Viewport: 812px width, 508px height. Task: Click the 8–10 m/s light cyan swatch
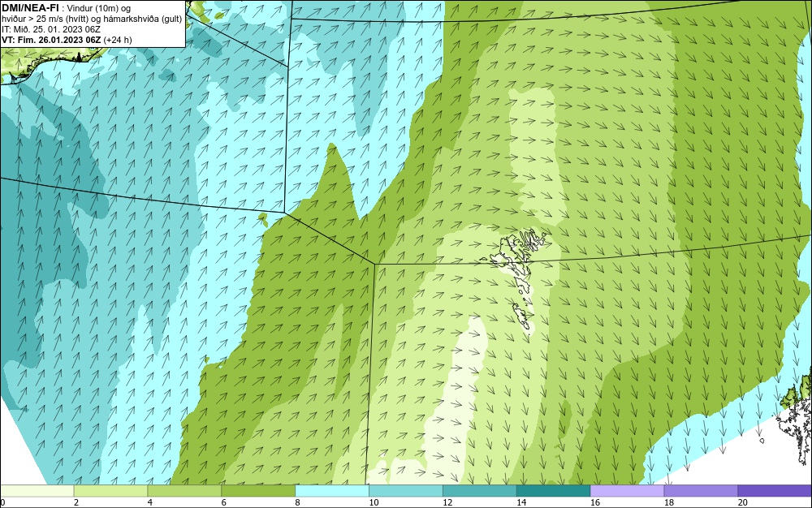click(x=332, y=491)
